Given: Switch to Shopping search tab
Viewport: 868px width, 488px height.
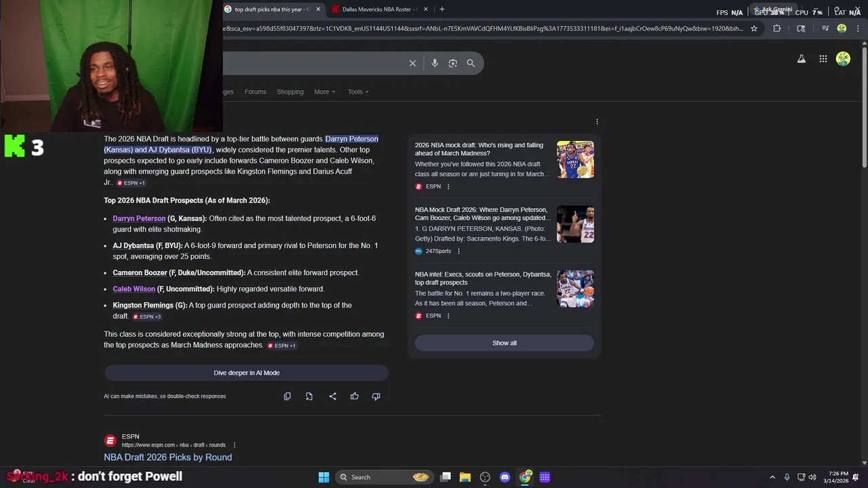Looking at the screenshot, I should point(290,92).
